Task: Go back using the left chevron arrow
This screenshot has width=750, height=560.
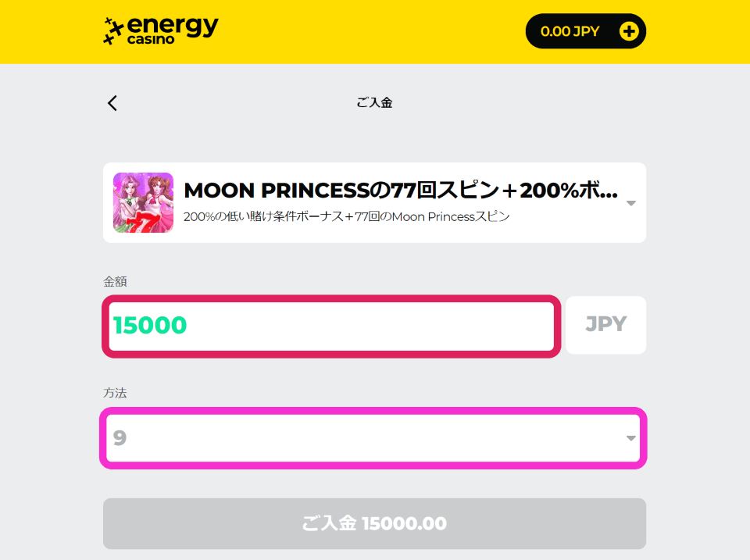Action: point(112,103)
